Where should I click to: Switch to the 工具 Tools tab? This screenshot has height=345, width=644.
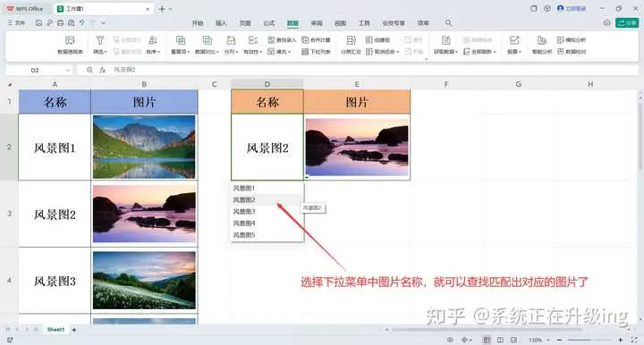click(364, 23)
